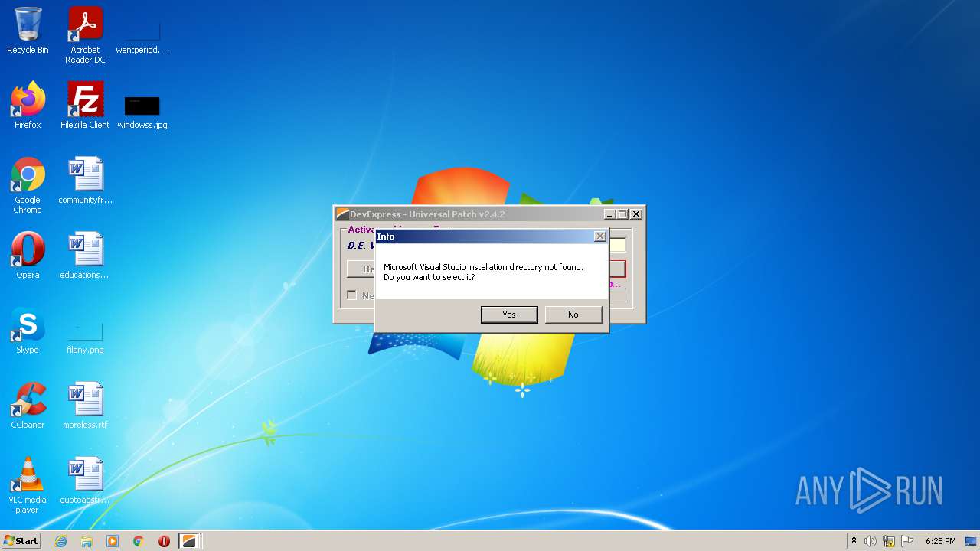
Task: Select CCleaner desktop shortcut
Action: pyautogui.click(x=28, y=406)
